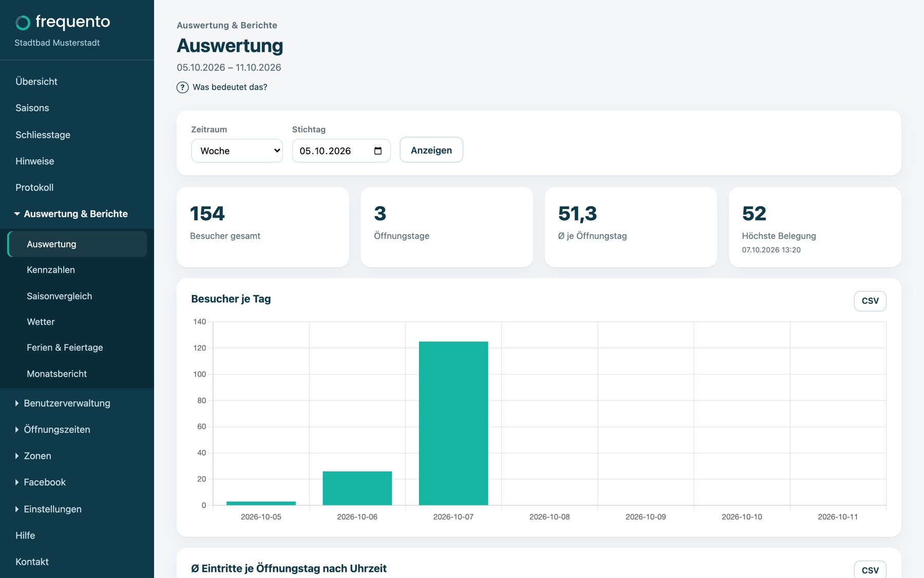
Task: Click the Besucher gesamt card showing 154
Action: pyautogui.click(x=263, y=227)
